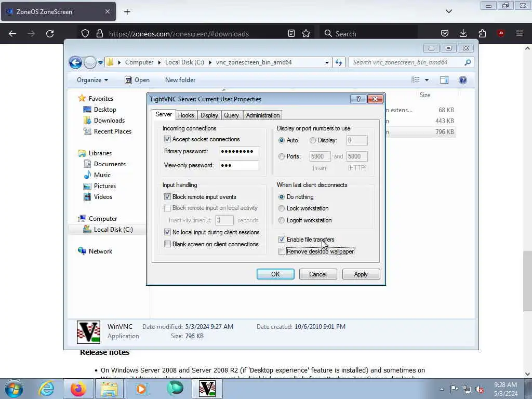Click the Explorer search magnifier icon
Image resolution: width=532 pixels, height=399 pixels.
point(468,62)
